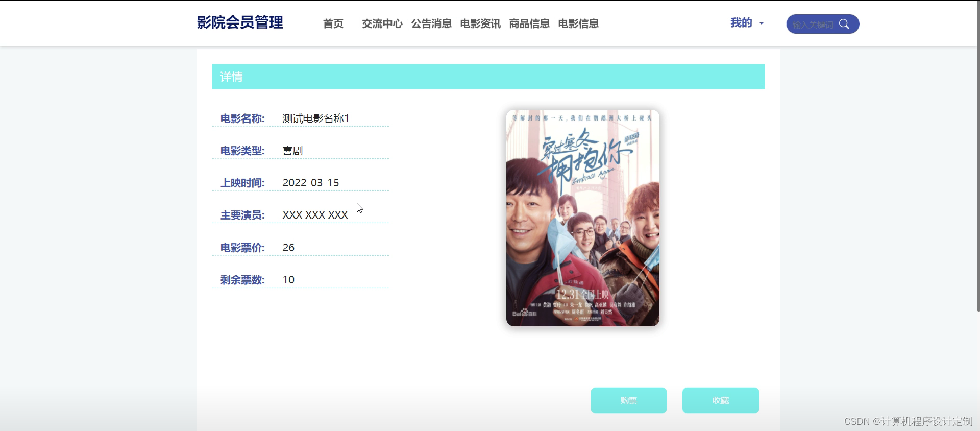Screen dimensions: 980x431
Task: Select 电影信息 navigation item
Action: pyautogui.click(x=578, y=23)
